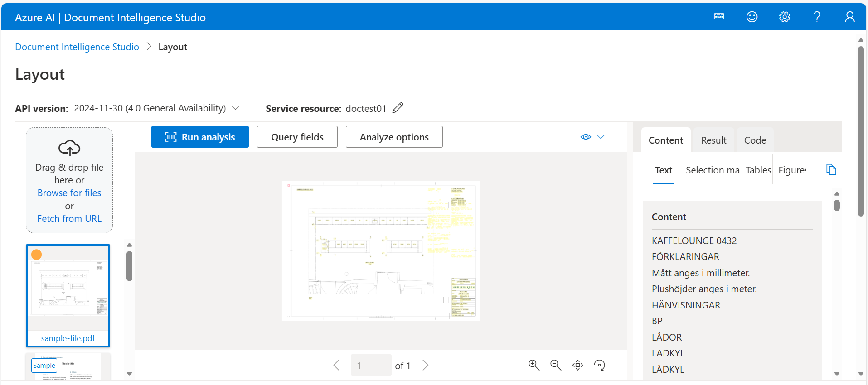This screenshot has height=385, width=868.
Task: Toggle the eye visibility icon
Action: 586,137
